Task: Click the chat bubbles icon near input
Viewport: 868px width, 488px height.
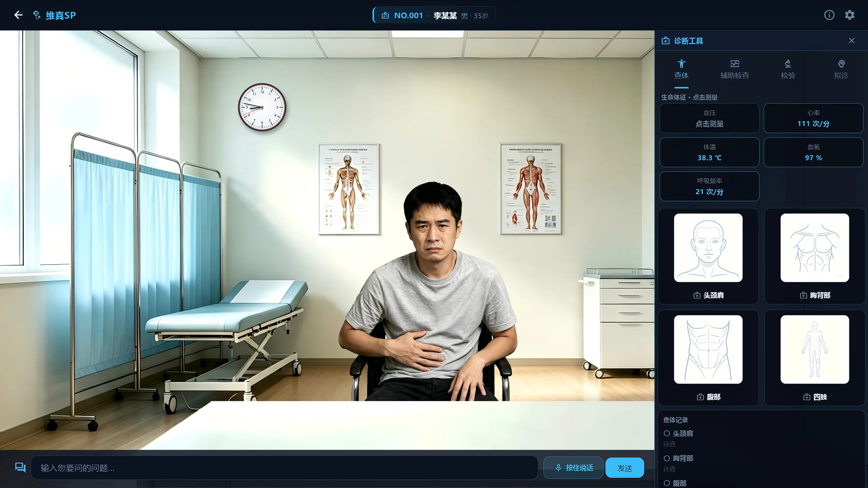Action: coord(20,468)
